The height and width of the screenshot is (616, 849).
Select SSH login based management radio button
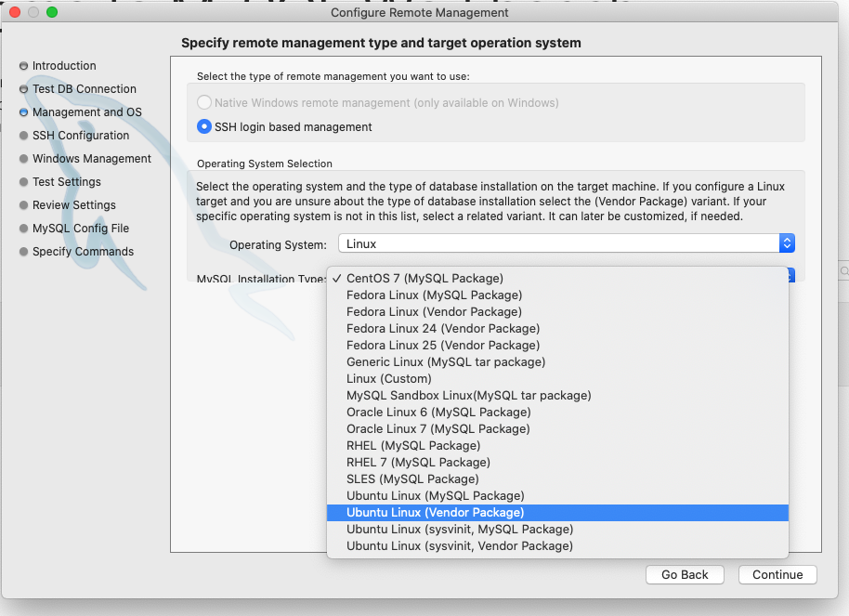pos(204,126)
